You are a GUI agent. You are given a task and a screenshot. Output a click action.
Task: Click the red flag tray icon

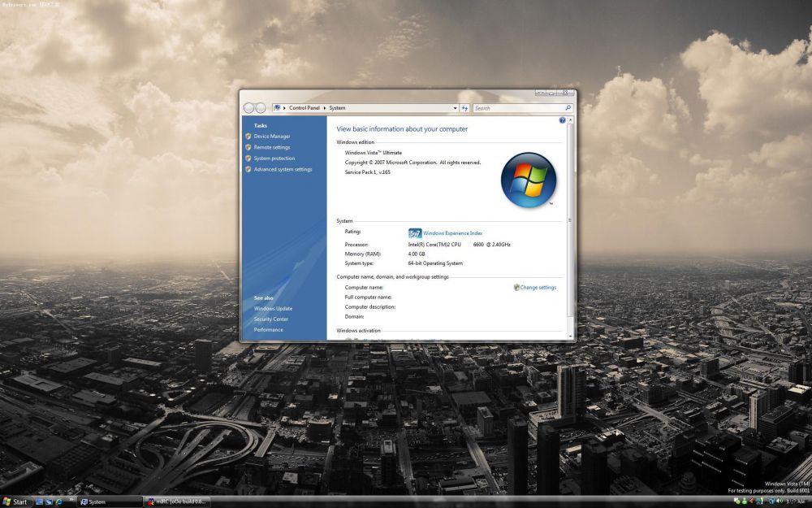coord(751,501)
